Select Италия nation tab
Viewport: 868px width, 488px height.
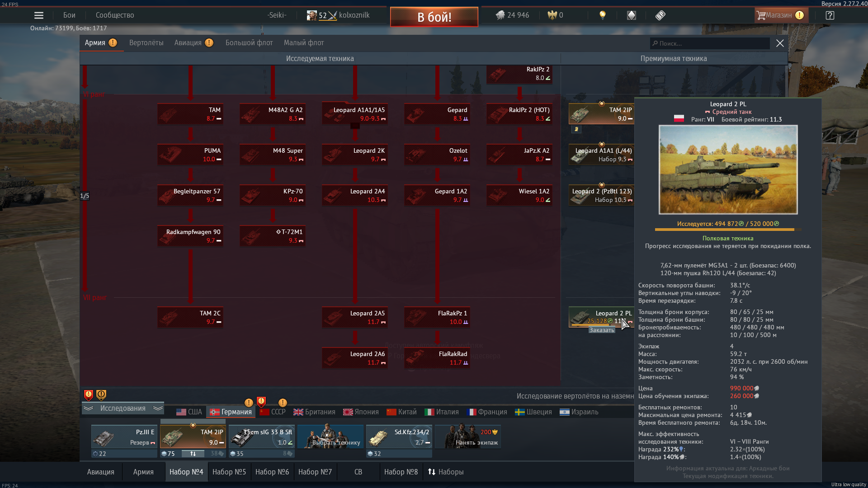(x=441, y=412)
